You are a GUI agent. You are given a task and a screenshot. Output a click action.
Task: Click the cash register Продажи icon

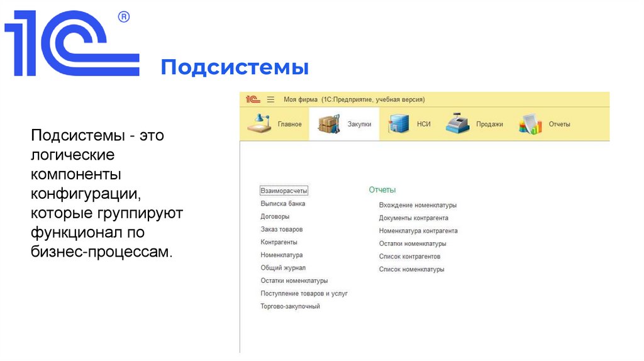(458, 124)
